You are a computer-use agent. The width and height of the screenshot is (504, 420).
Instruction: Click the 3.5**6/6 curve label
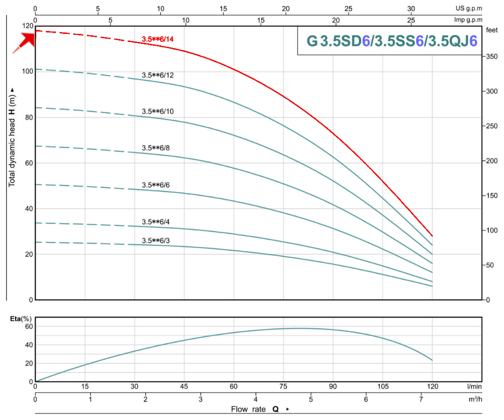point(156,185)
